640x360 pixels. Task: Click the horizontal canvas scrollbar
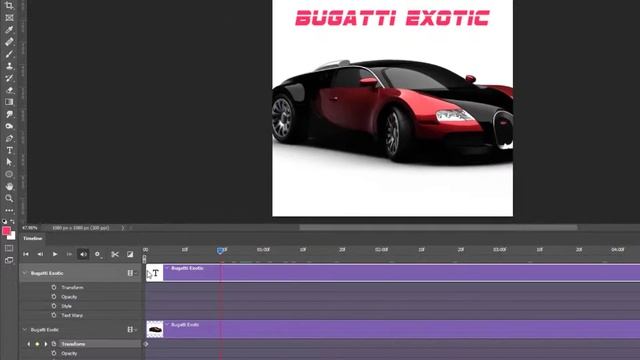click(438, 227)
